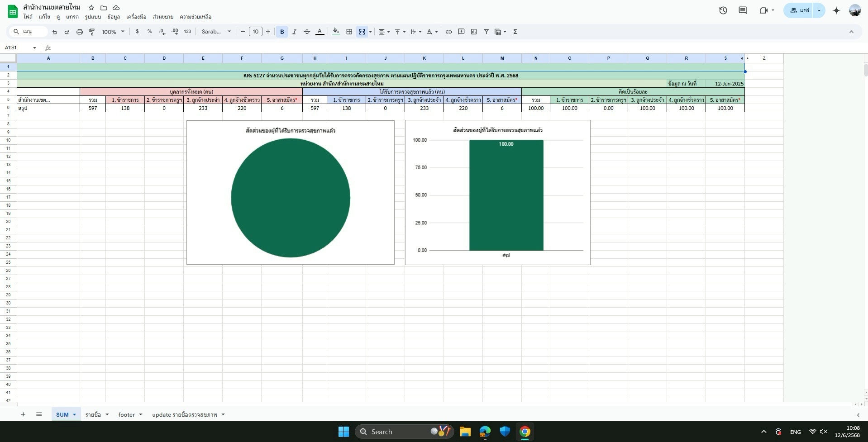The height and width of the screenshot is (442, 868).
Task: Switch to the รายชื่อ sheet tab
Action: point(93,414)
